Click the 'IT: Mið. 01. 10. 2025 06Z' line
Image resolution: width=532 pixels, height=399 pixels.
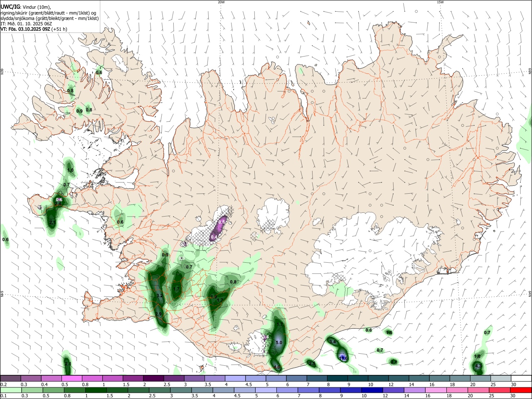[26, 24]
